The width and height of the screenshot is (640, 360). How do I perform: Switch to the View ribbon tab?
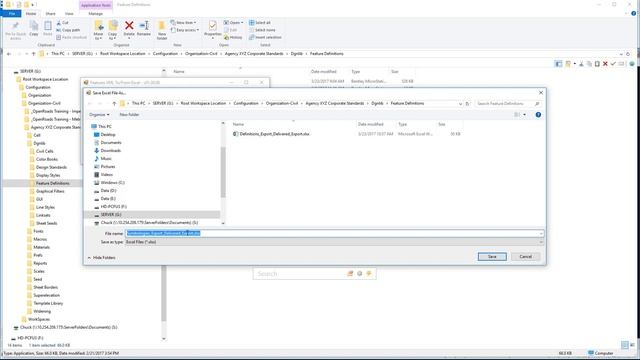click(69, 14)
